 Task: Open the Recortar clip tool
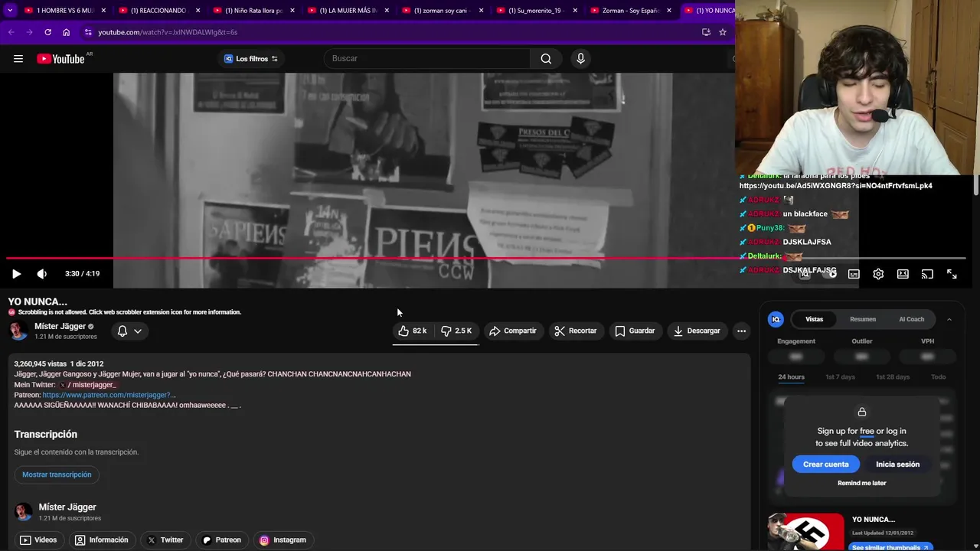pos(576,331)
